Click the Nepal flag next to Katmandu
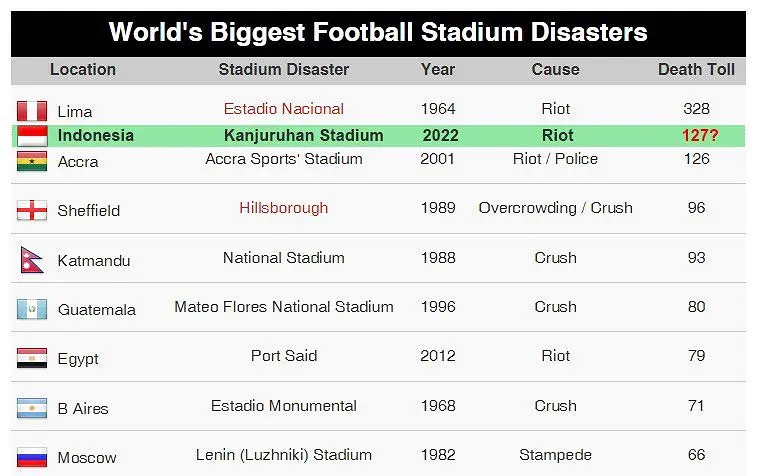The height and width of the screenshot is (476, 758). click(x=31, y=260)
